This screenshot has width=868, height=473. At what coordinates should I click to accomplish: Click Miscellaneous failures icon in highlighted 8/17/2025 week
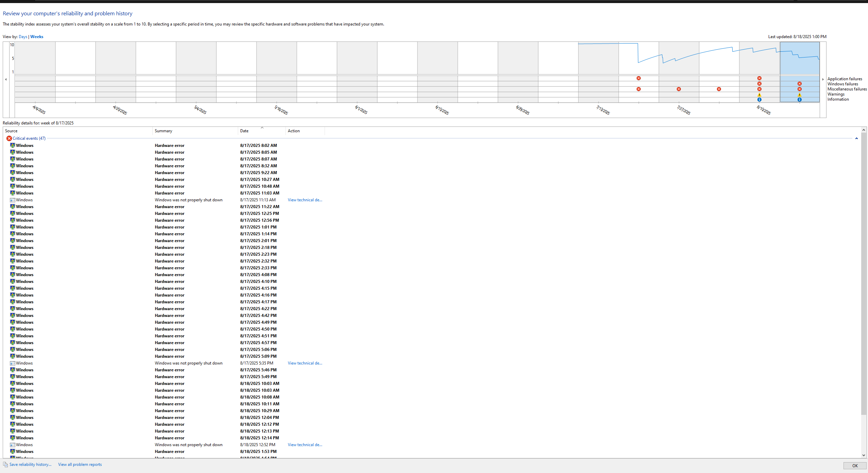click(800, 89)
